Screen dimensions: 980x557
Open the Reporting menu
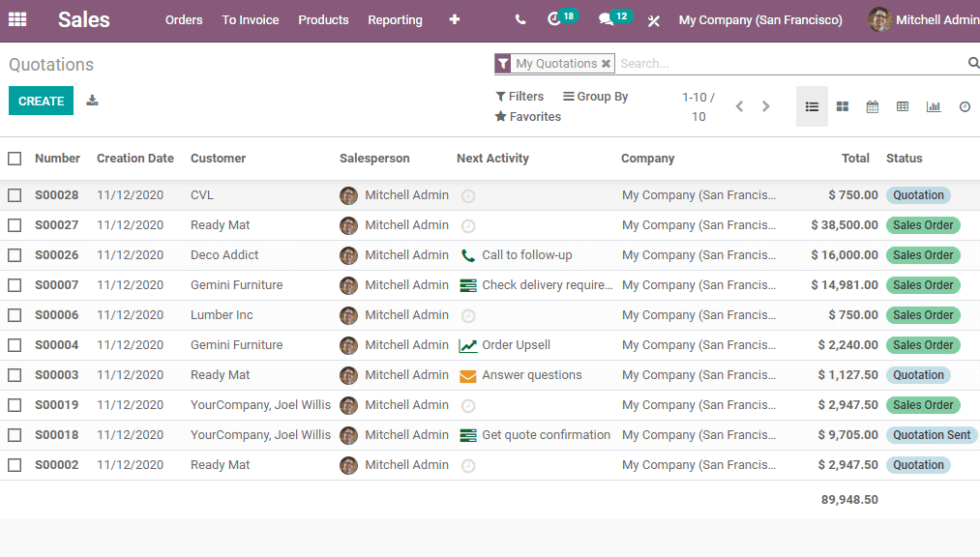click(x=395, y=19)
